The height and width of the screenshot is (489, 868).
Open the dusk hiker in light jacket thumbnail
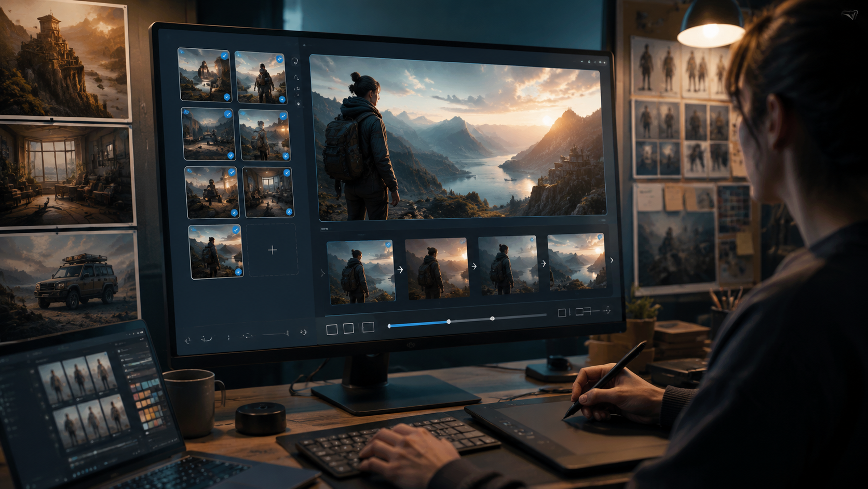(x=264, y=135)
